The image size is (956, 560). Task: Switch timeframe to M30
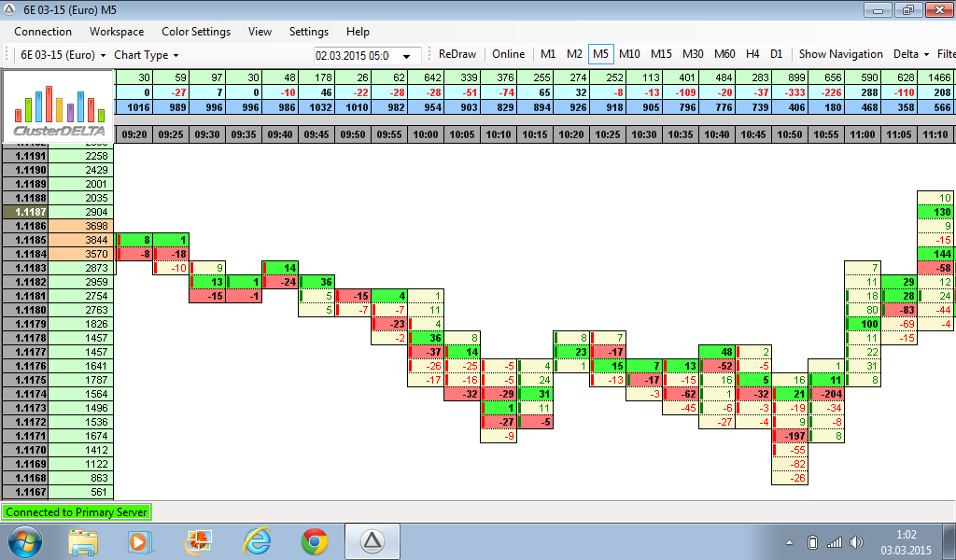pos(693,54)
